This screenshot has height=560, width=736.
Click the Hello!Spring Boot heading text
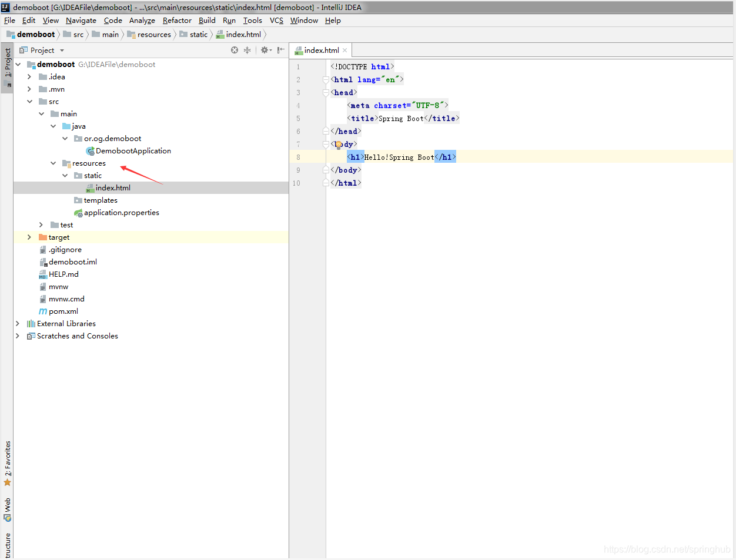(x=399, y=157)
